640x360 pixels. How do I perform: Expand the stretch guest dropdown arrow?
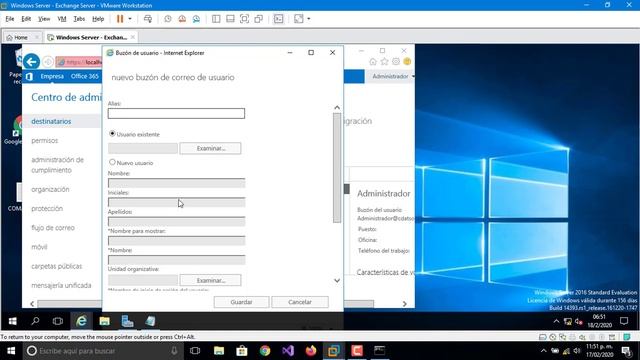tap(309, 19)
